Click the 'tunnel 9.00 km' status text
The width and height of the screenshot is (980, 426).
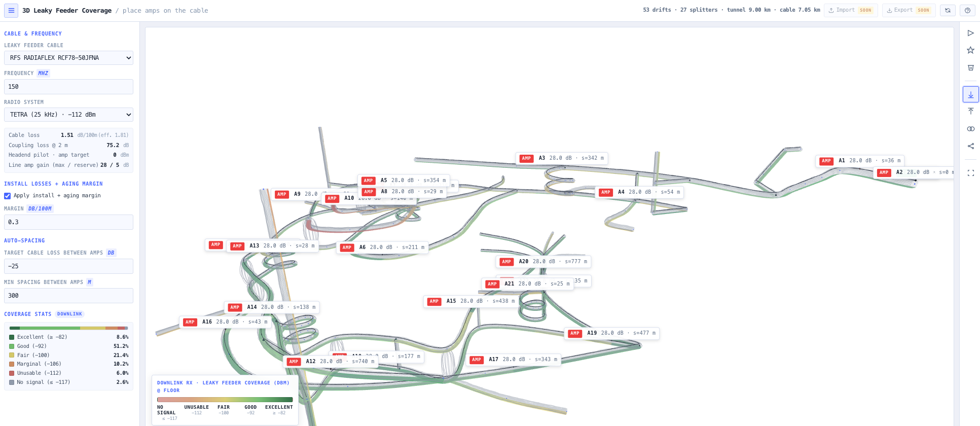749,10
